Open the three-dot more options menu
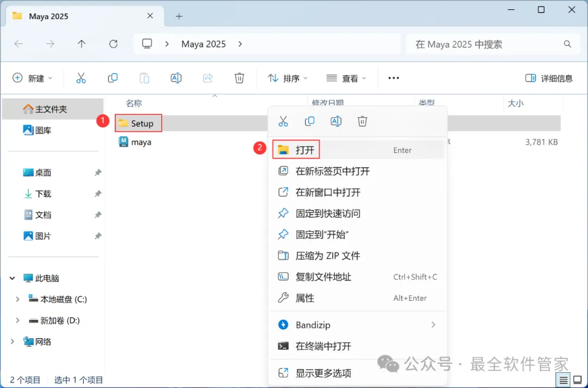Screen dimensions: 588x388 pos(394,78)
